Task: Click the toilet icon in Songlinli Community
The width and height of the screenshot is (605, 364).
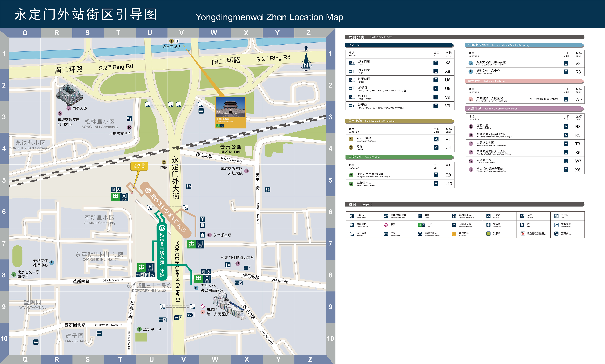Action: click(x=129, y=119)
